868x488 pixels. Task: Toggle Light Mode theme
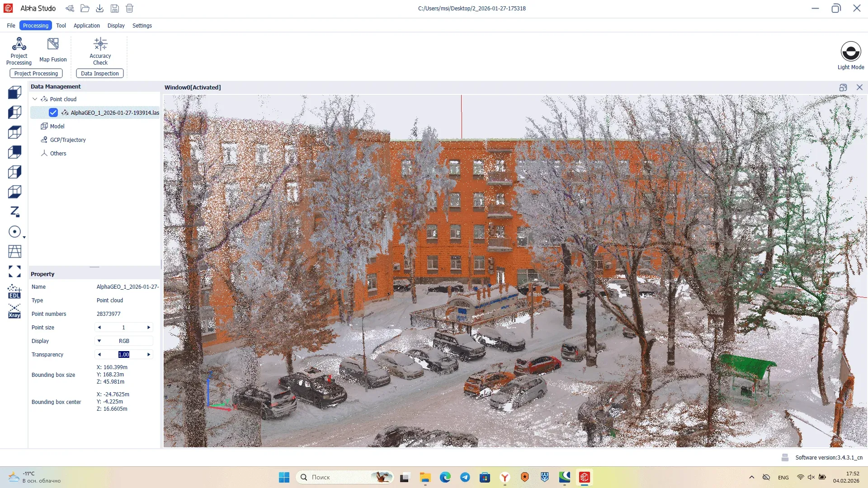tap(850, 51)
